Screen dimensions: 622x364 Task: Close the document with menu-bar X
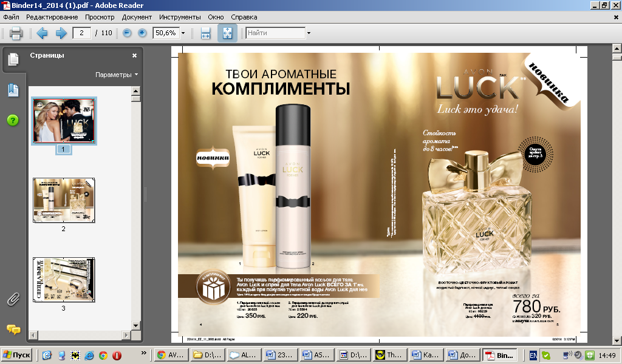[616, 17]
